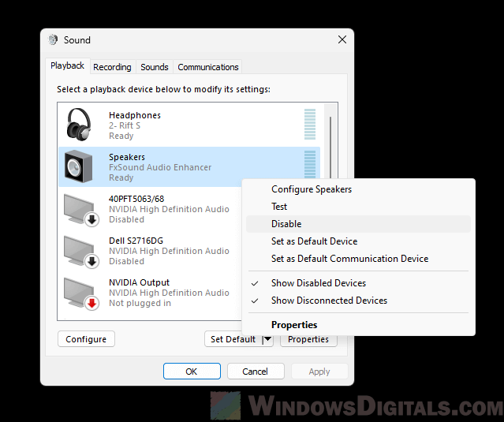Click the Cancel button
The height and width of the screenshot is (422, 504).
click(256, 372)
